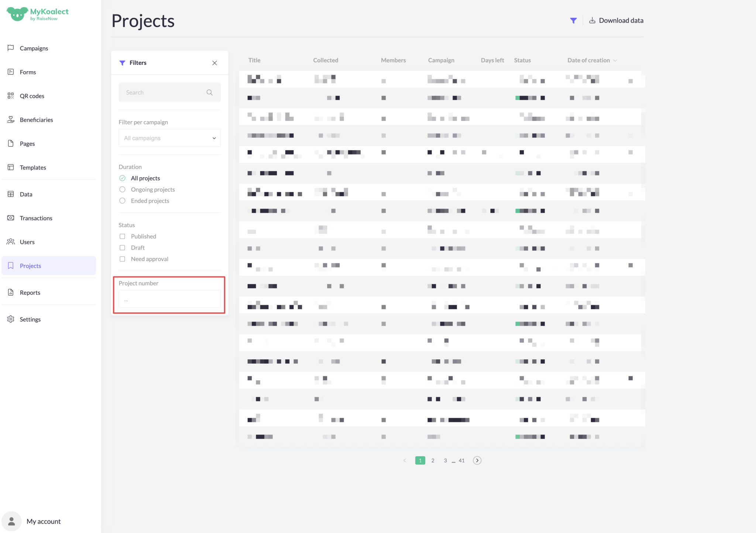
Task: Click inside the Project number input field
Action: coord(169,299)
